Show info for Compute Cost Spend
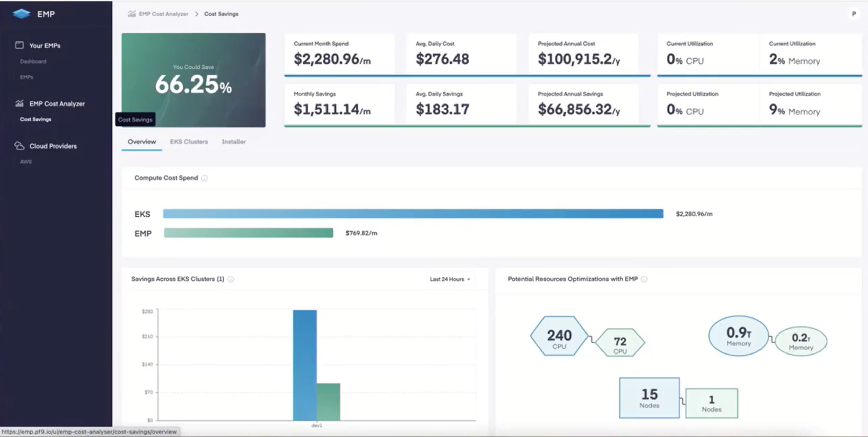The image size is (868, 437). coord(204,178)
